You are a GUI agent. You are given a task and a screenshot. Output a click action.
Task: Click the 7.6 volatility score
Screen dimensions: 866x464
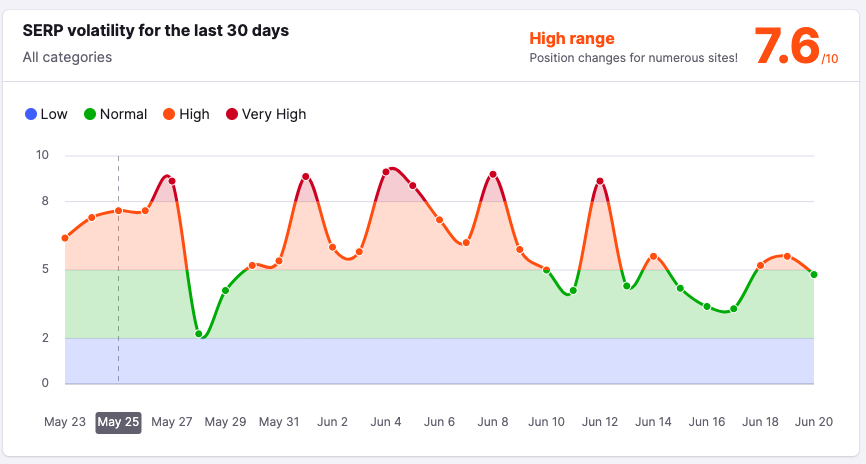click(787, 46)
